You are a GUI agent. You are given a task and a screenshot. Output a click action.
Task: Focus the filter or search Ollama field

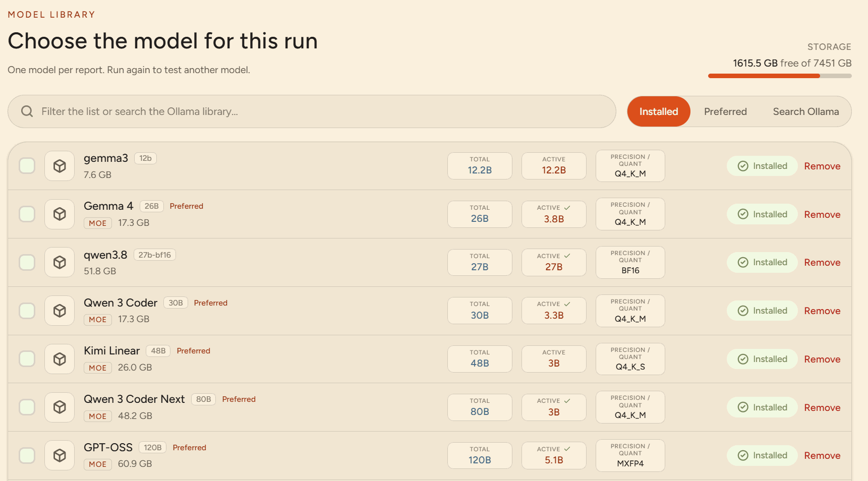(x=312, y=111)
